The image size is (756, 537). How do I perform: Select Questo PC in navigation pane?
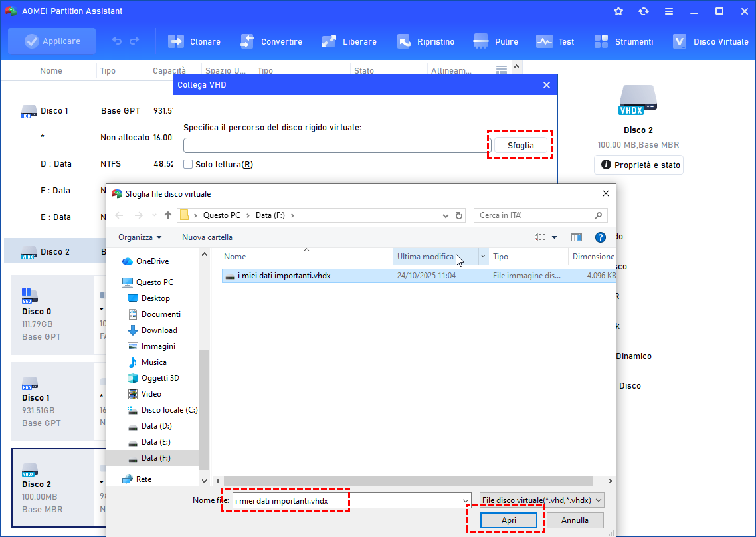pos(147,282)
